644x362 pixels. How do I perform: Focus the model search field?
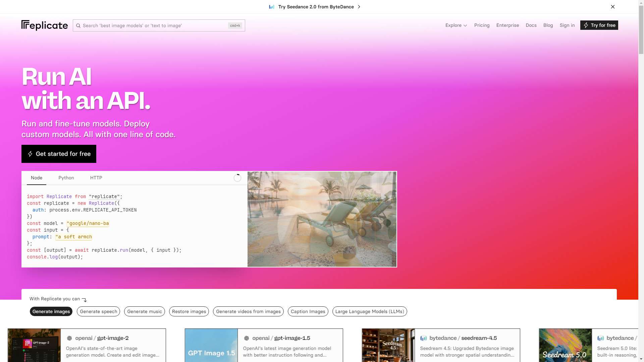point(159,25)
